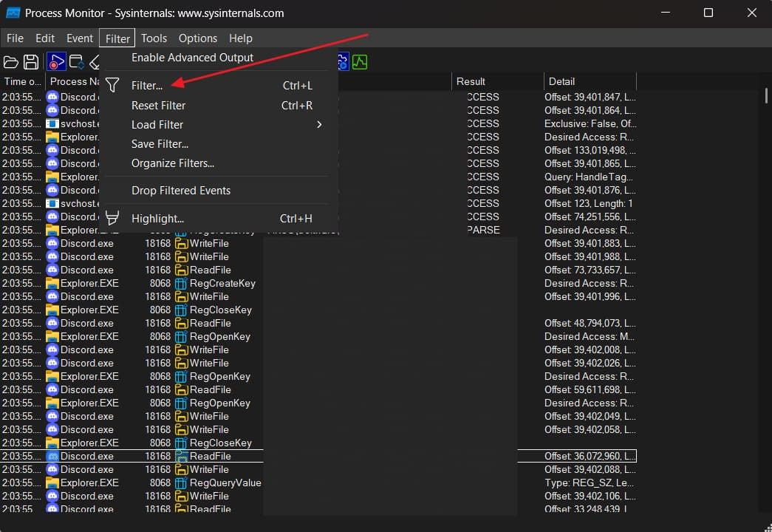
Task: Close the open Filter menu via its title
Action: tap(117, 38)
